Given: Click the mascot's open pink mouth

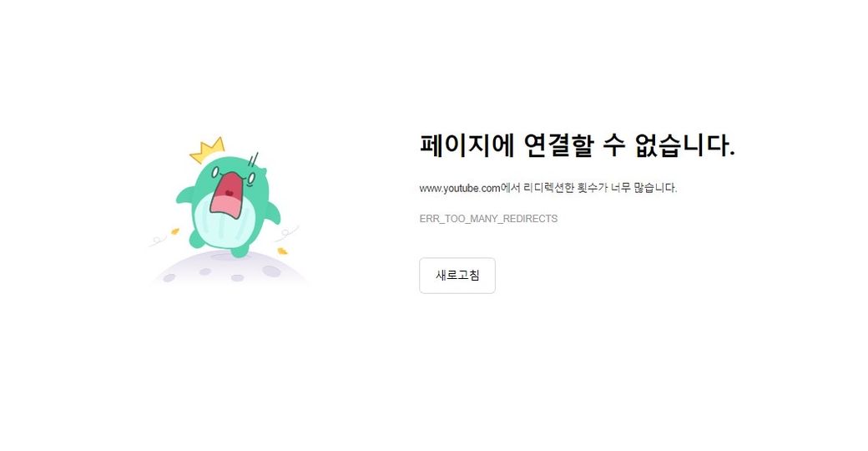Looking at the screenshot, I should coord(227,195).
